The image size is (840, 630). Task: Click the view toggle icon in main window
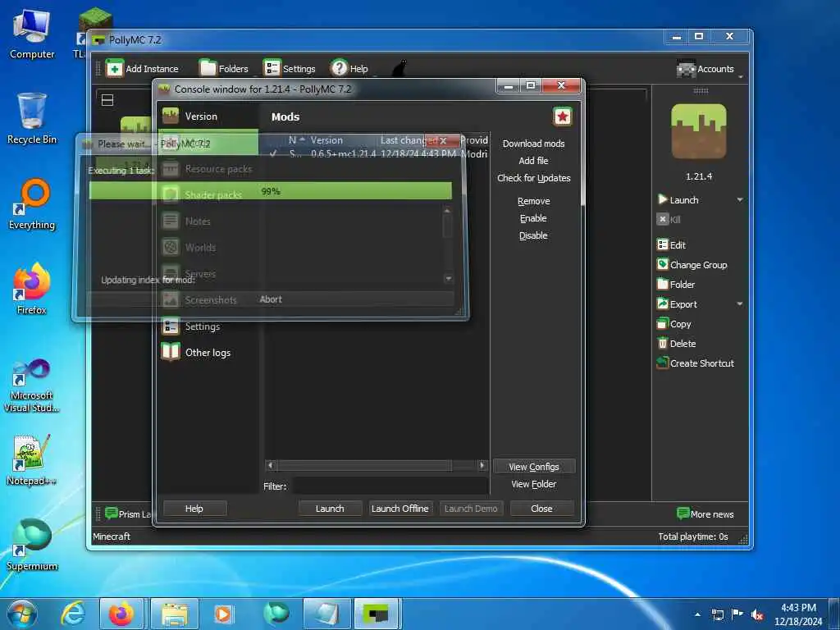(x=107, y=100)
